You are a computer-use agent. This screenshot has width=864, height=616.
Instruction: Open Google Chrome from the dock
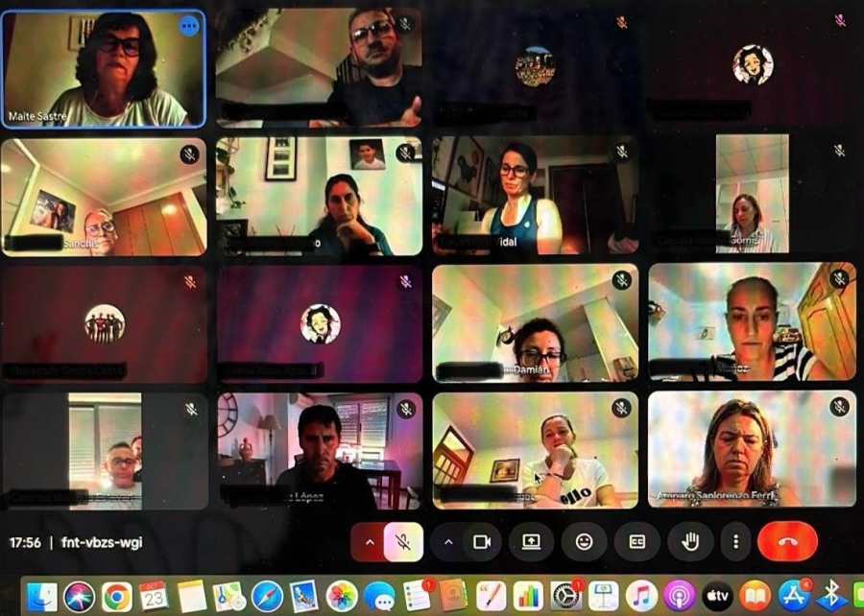(117, 596)
